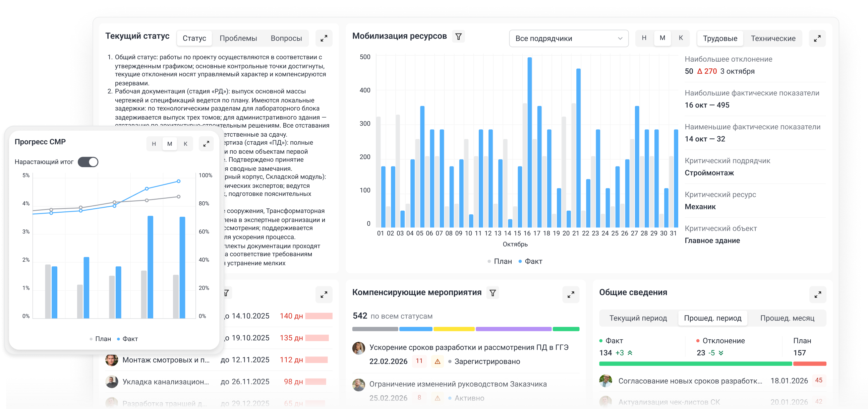Toggle План legend under Прогресс СМР
The height and width of the screenshot is (409, 868).
click(101, 339)
